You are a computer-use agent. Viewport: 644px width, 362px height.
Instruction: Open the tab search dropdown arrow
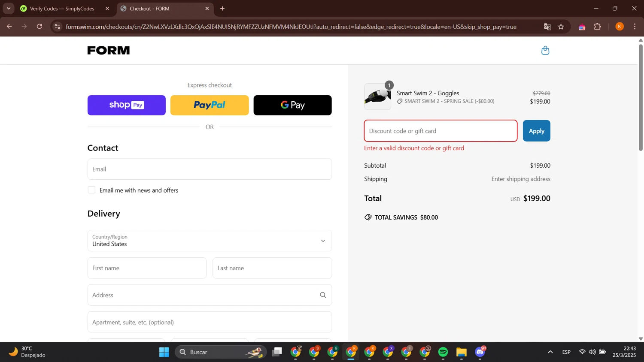9,9
